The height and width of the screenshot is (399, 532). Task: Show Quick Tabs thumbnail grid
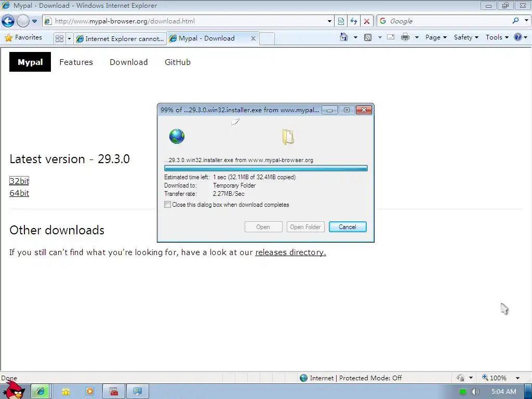coord(59,38)
